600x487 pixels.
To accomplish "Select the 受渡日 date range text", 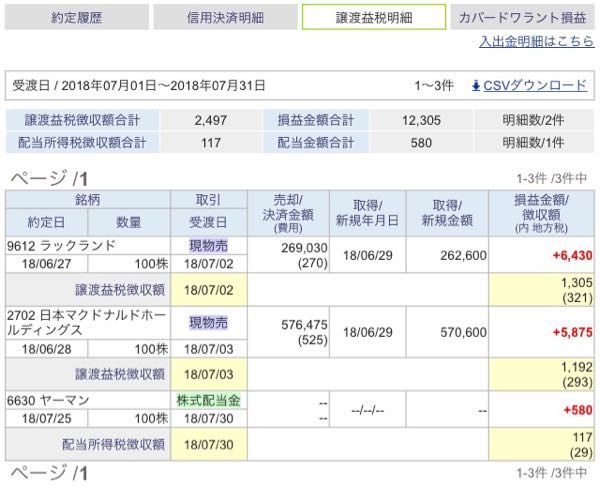I will click(139, 85).
